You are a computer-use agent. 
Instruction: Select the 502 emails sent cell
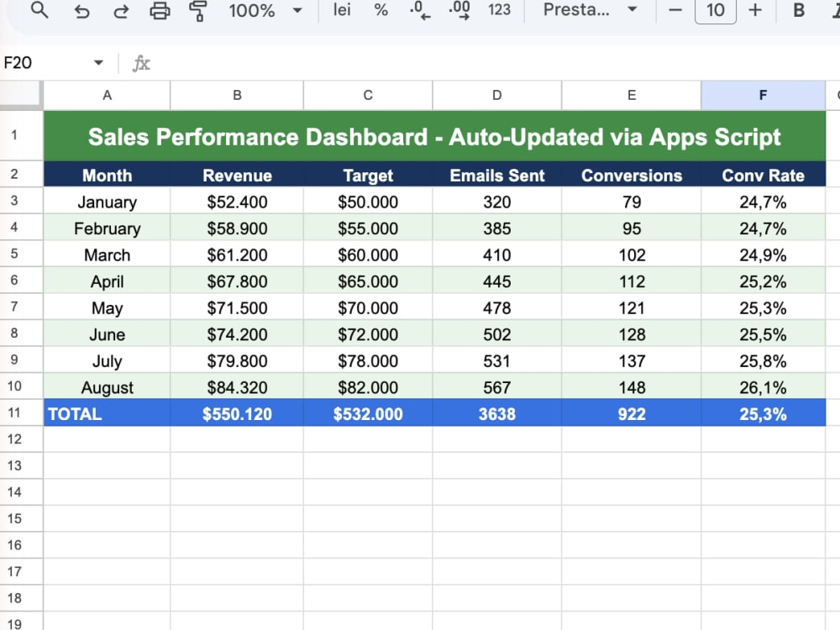[497, 334]
